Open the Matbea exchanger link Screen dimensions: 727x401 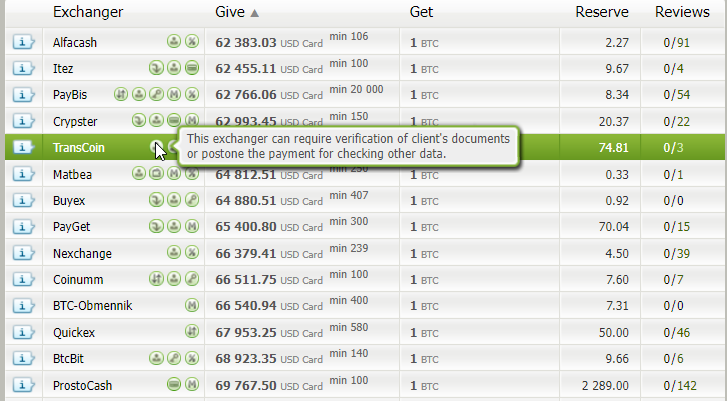[72, 175]
